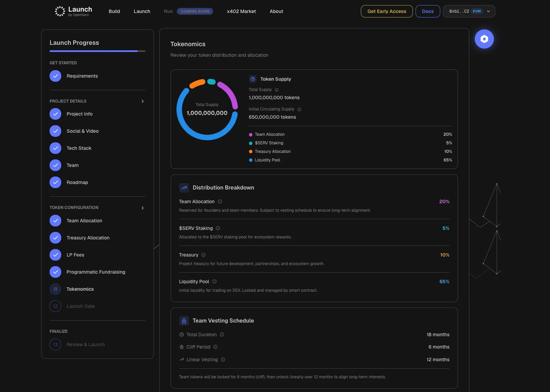Show info for Team Allocation in breakdown
The width and height of the screenshot is (550, 392).
tap(220, 201)
